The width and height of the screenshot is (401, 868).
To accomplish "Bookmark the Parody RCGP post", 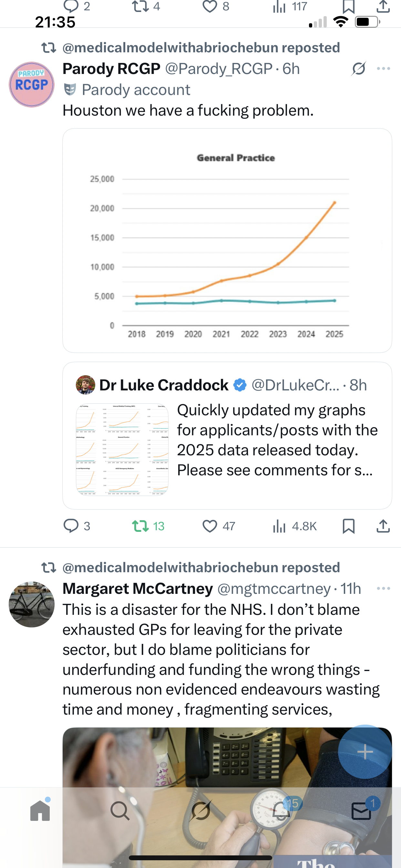I will (x=348, y=526).
